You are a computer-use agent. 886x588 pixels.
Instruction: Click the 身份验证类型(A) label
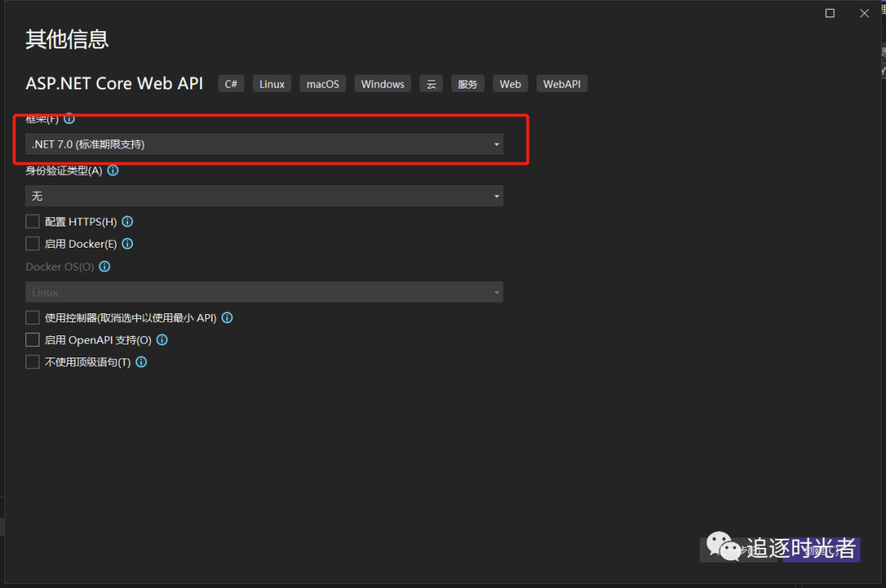point(64,171)
